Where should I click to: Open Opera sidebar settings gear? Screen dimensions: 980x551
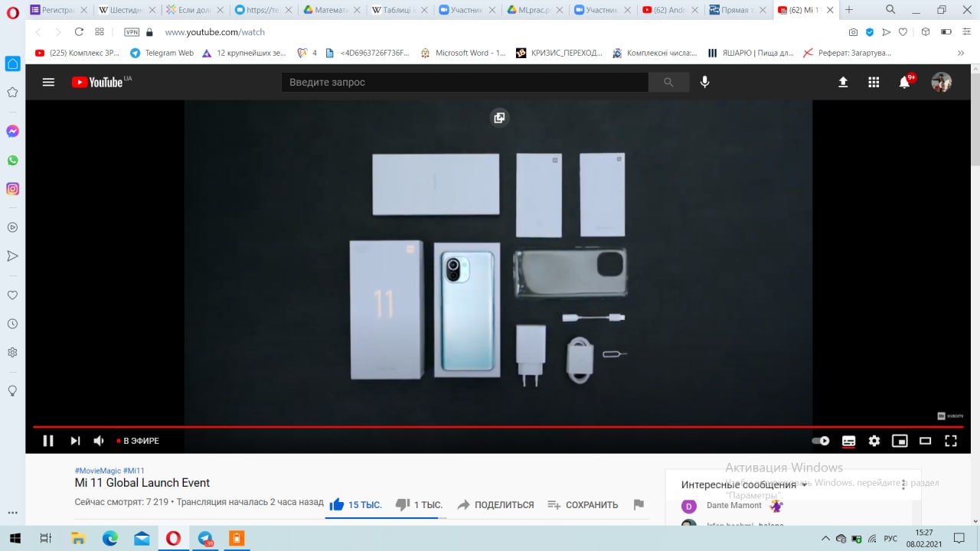(12, 352)
